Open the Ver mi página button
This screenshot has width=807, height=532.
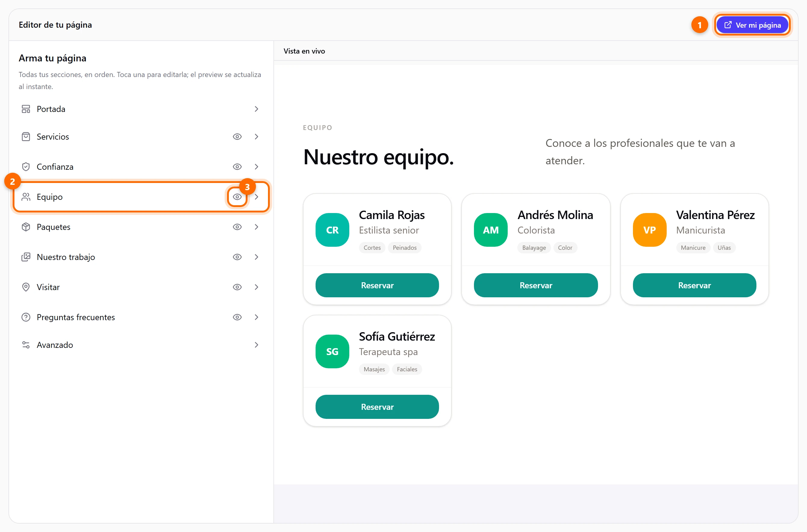[x=752, y=25]
